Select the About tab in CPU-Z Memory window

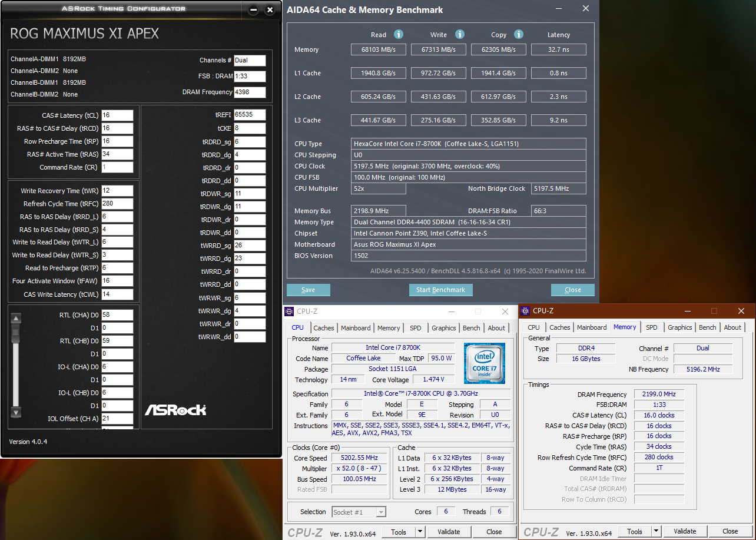pyautogui.click(x=732, y=327)
